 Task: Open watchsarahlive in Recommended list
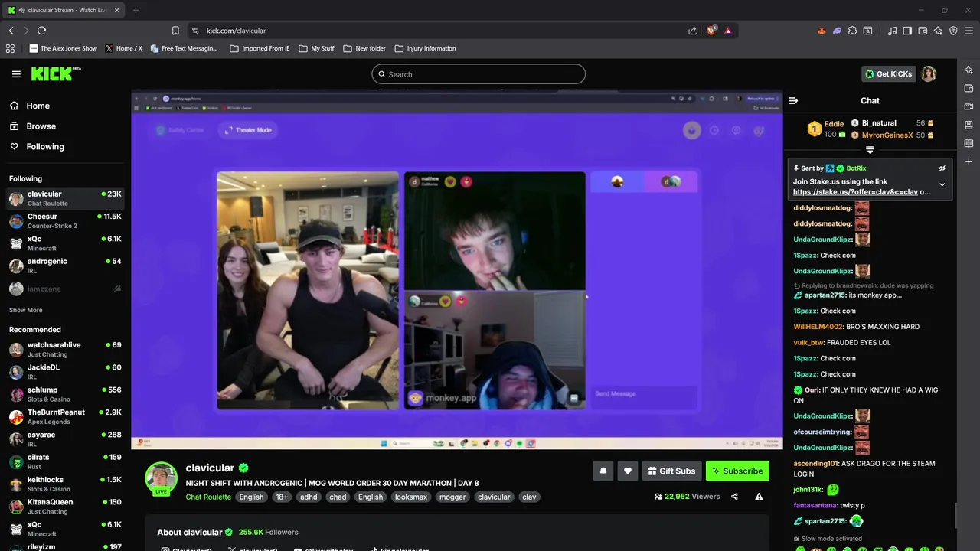coord(65,349)
